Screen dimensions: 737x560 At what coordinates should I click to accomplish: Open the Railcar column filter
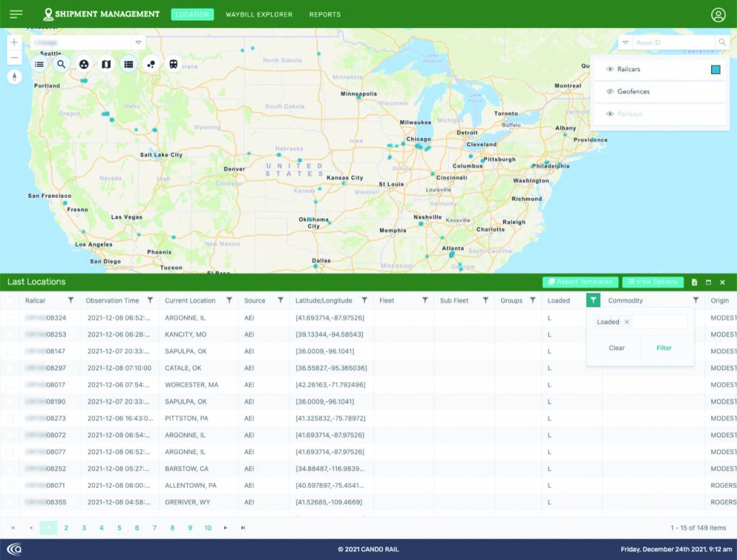pyautogui.click(x=71, y=300)
